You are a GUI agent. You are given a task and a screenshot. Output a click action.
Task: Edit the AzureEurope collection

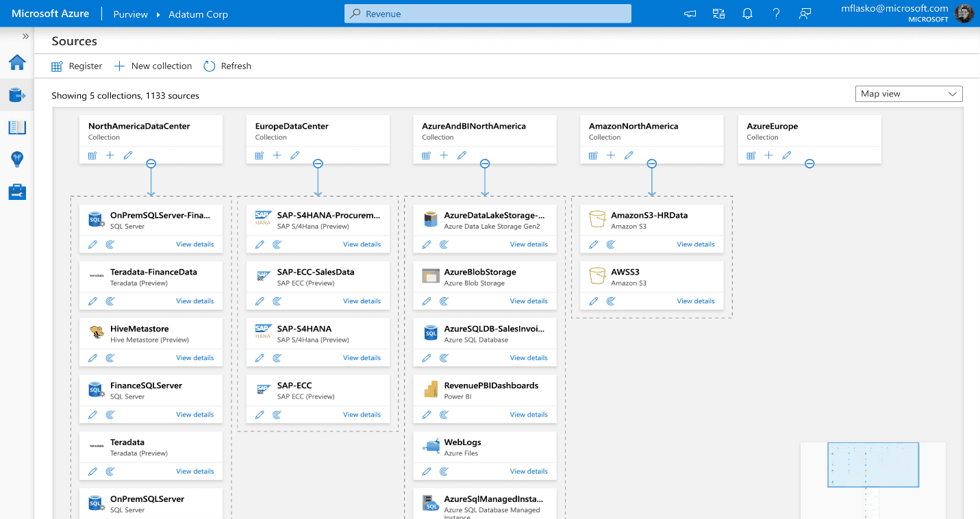787,155
